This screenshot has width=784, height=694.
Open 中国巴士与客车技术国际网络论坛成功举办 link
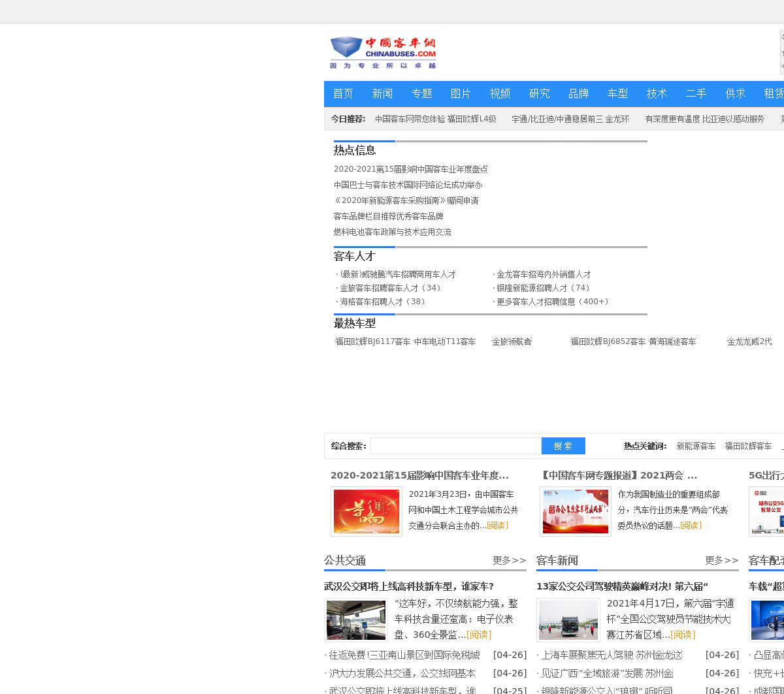408,185
